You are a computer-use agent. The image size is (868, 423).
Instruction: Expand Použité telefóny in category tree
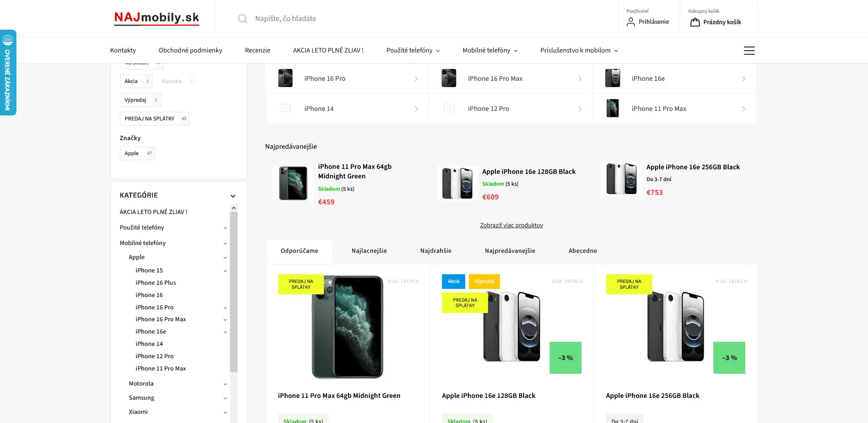coord(225,228)
